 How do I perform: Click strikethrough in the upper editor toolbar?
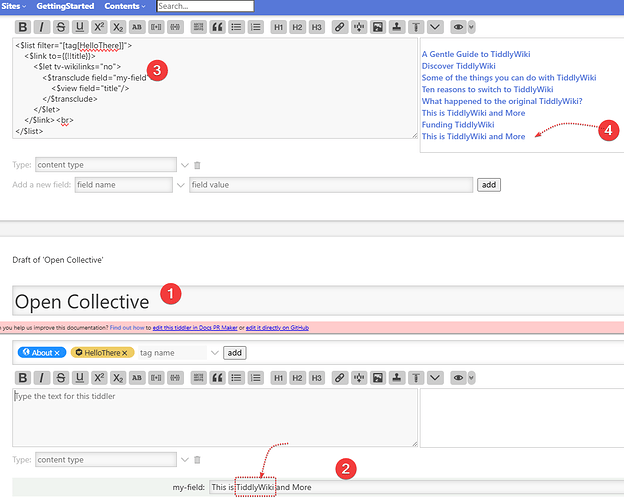pos(61,27)
